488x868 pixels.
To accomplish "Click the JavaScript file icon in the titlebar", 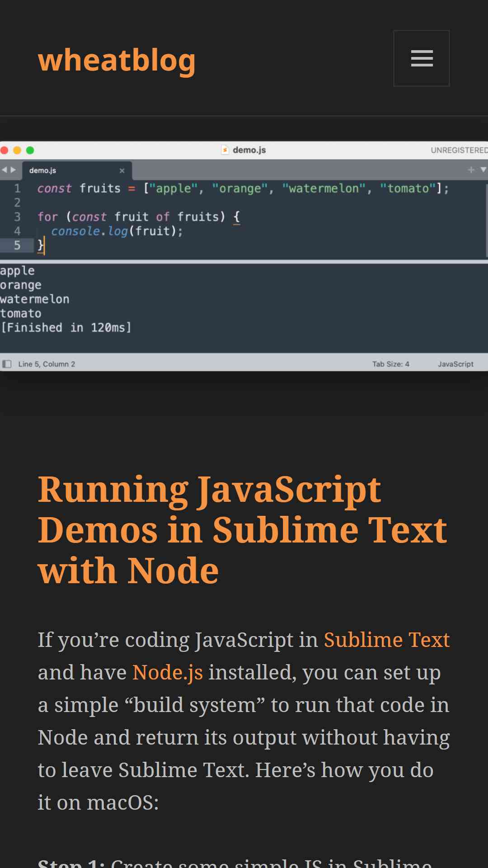I will pyautogui.click(x=225, y=150).
